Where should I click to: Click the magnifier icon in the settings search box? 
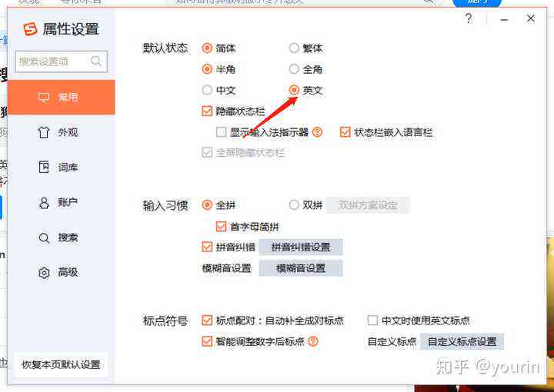coord(96,61)
